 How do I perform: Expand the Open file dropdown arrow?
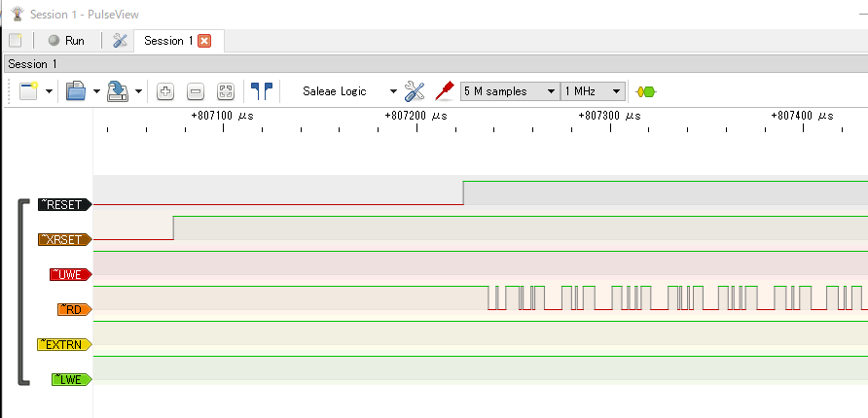[96, 91]
